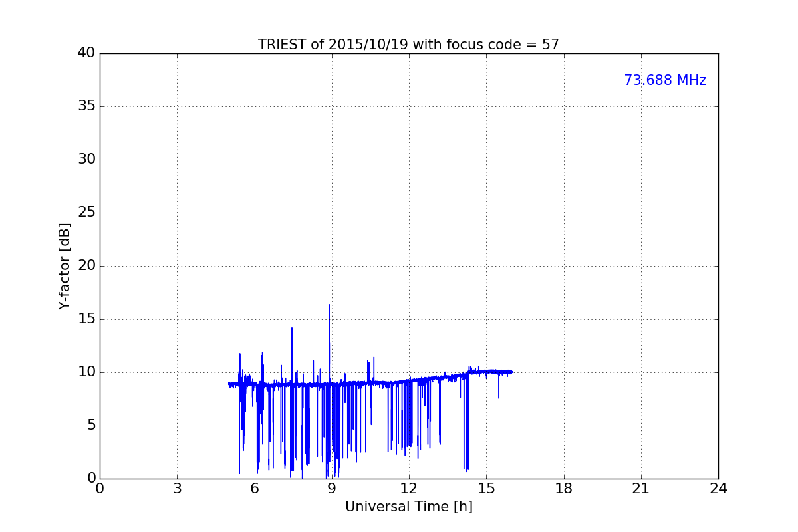
Task: Click the y-axis tick label "30"
Action: (86, 160)
